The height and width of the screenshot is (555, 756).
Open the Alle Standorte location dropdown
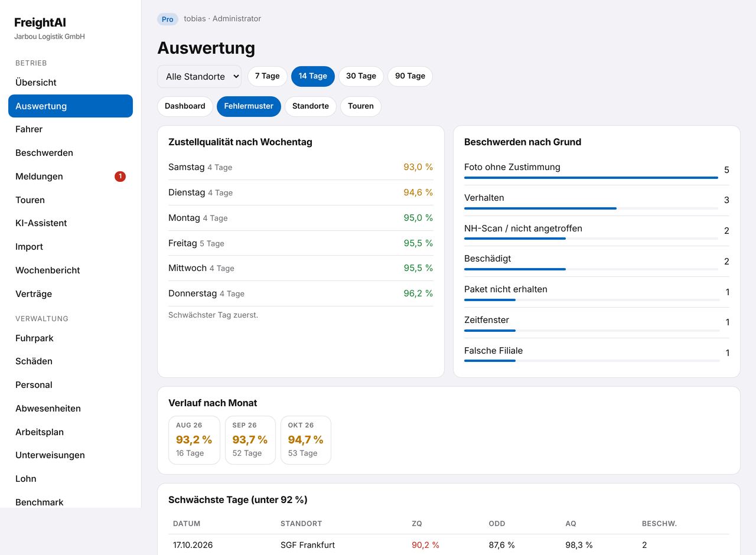(x=199, y=76)
